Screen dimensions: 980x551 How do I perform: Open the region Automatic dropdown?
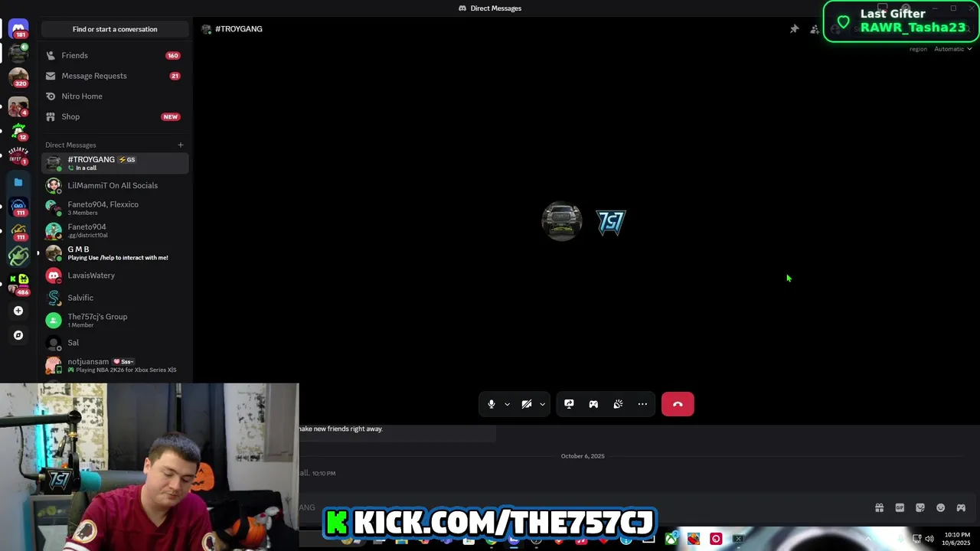click(952, 49)
